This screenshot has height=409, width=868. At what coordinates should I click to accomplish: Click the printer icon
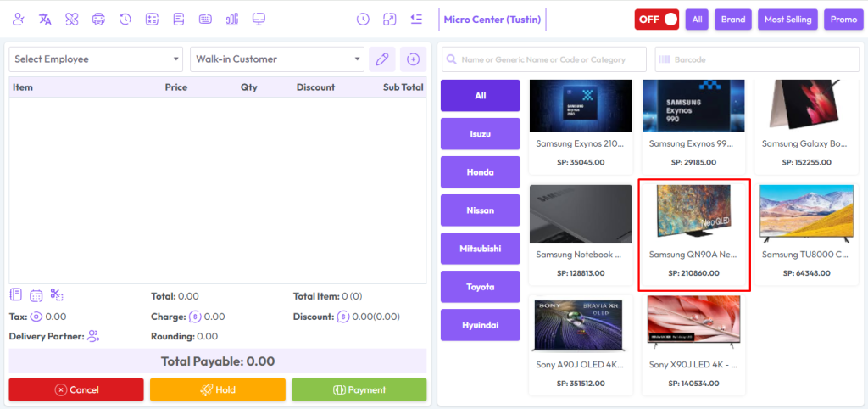coord(98,20)
